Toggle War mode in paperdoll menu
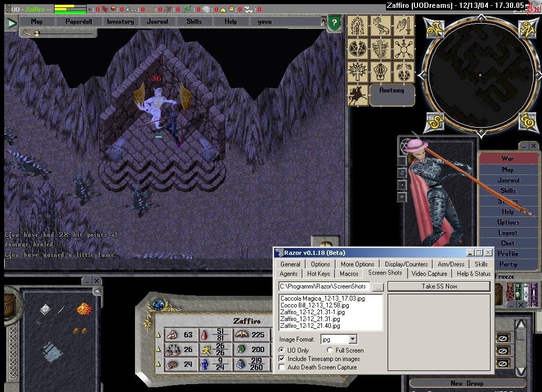This screenshot has width=542, height=392. 508,159
